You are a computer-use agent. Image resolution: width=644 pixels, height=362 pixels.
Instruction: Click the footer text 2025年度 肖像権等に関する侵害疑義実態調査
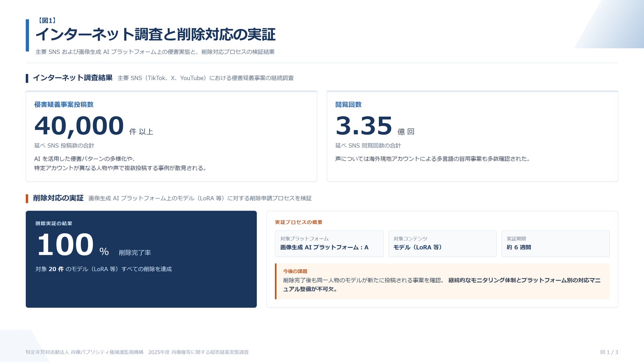pos(198,352)
